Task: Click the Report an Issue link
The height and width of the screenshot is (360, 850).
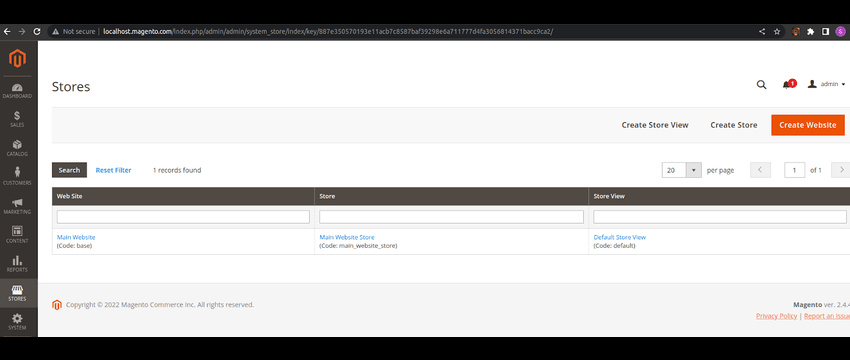Action: (x=827, y=316)
